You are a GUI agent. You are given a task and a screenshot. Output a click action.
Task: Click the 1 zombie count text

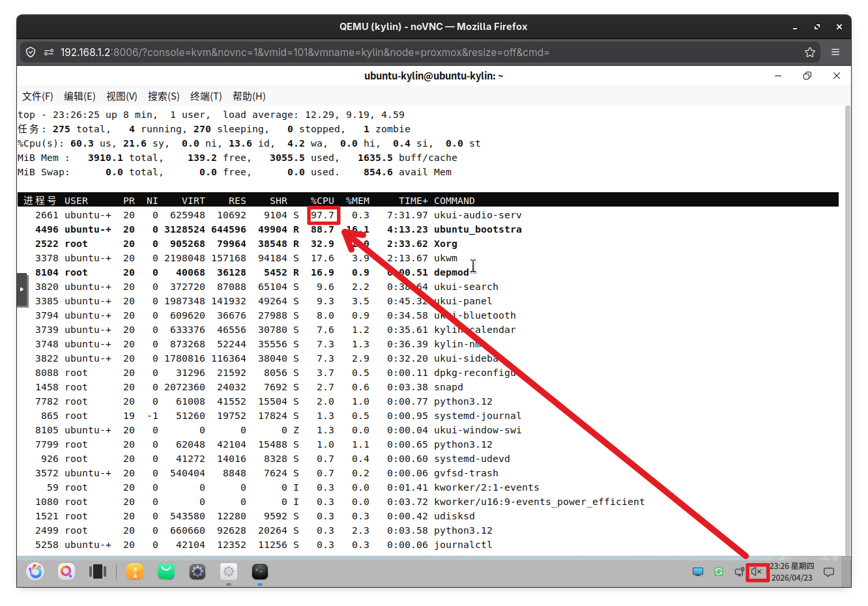point(387,129)
